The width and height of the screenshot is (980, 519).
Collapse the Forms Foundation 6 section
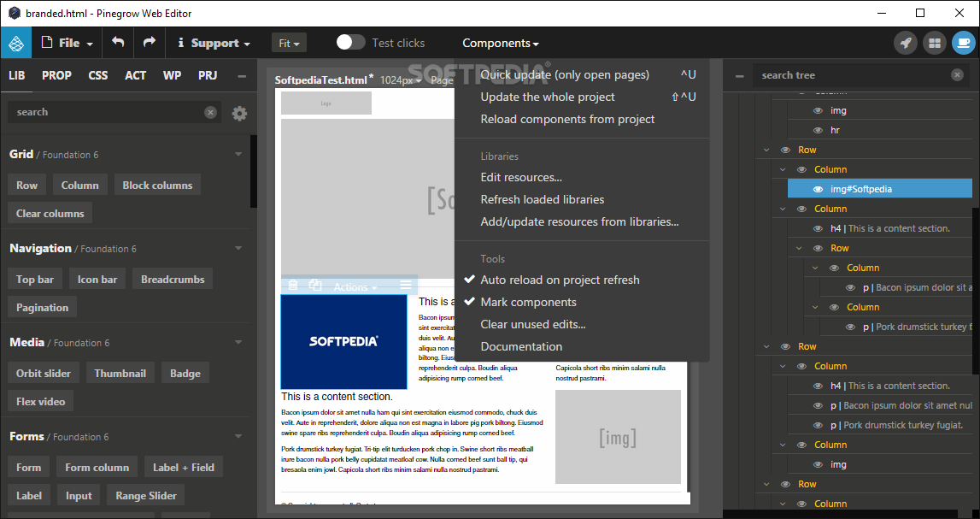click(238, 436)
